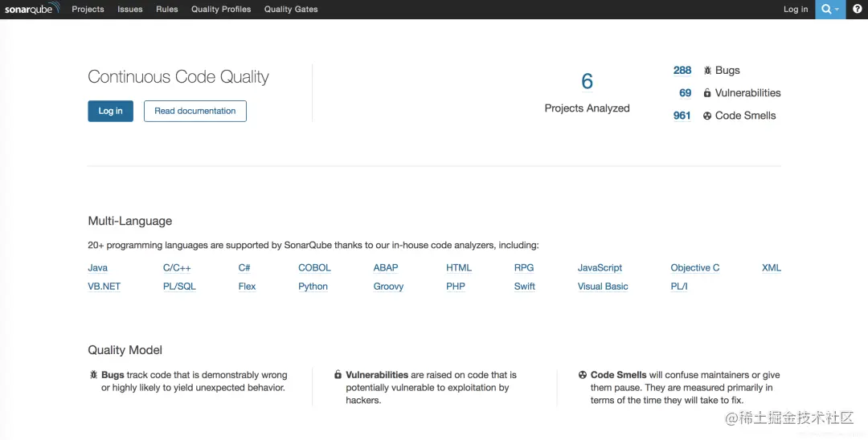Open the JavaScript language link

(600, 267)
